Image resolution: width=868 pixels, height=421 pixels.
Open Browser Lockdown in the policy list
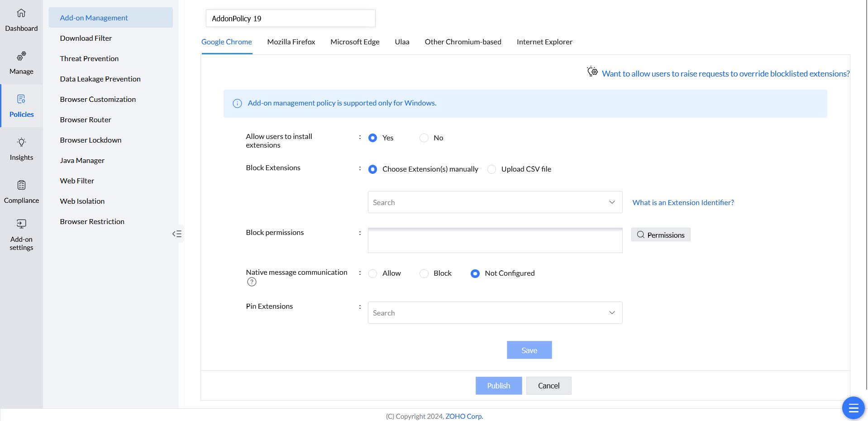[91, 140]
